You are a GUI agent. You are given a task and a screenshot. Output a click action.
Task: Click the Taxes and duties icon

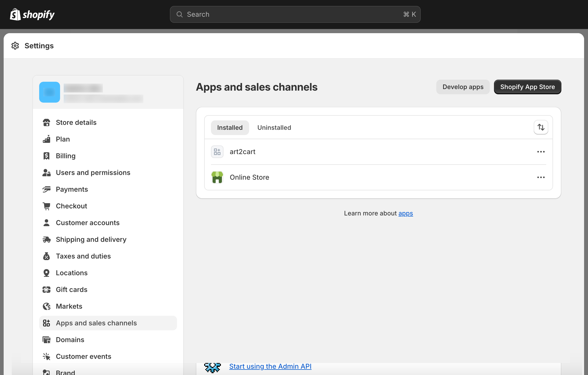pyautogui.click(x=46, y=256)
